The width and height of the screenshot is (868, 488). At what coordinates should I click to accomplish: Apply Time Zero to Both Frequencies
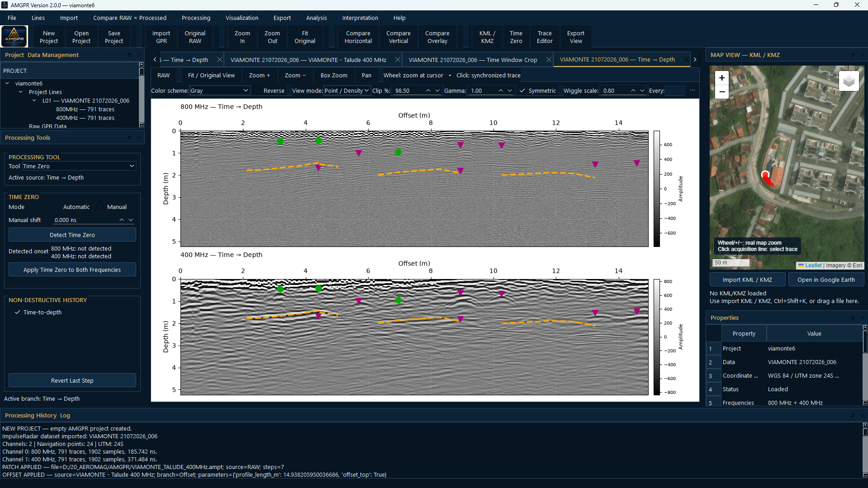point(72,270)
